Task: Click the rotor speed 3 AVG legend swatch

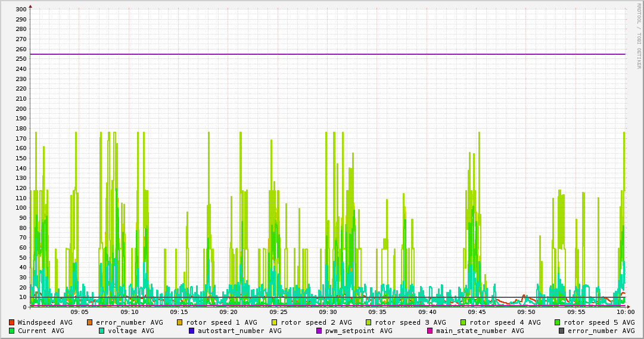Action: pos(369,322)
